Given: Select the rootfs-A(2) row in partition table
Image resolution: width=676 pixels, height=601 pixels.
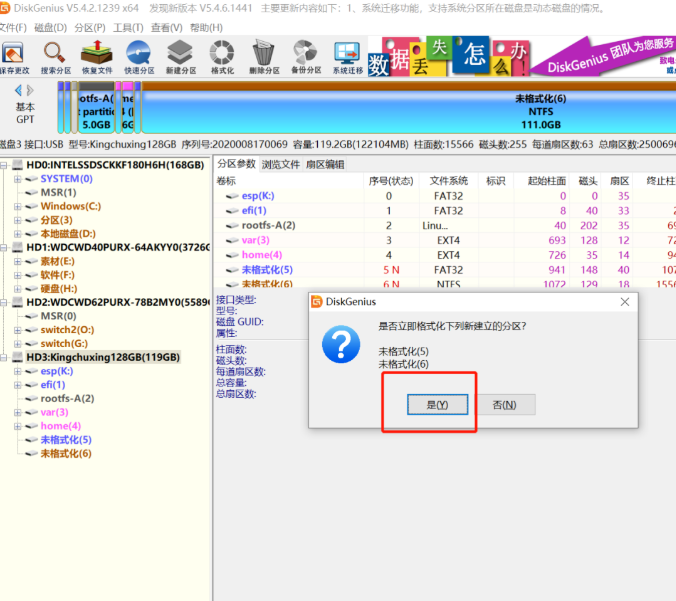Looking at the screenshot, I should pyautogui.click(x=444, y=225).
